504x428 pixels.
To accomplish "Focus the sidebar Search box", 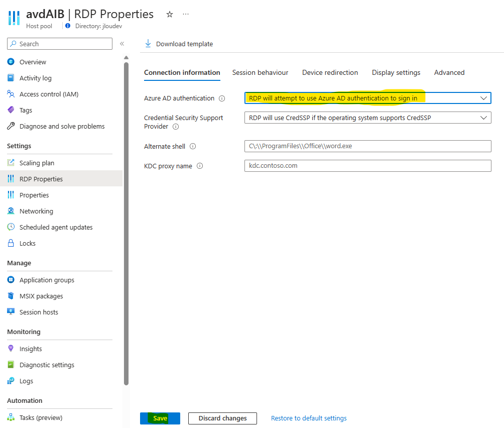I will point(60,44).
